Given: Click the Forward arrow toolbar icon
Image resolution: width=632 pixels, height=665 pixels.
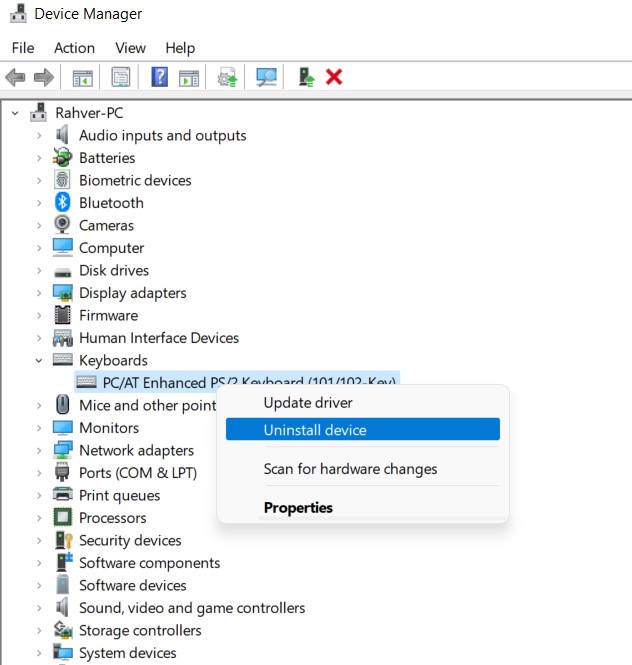Looking at the screenshot, I should pos(44,78).
